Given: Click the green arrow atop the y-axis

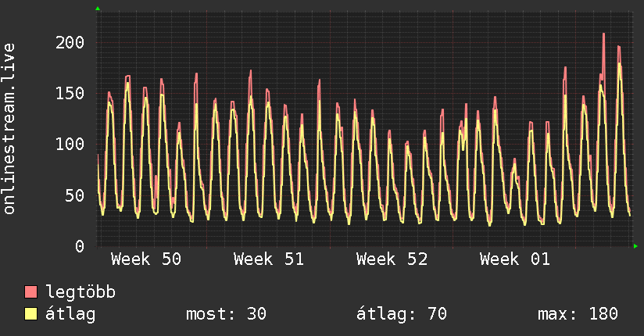Looking at the screenshot, I should point(98,9).
